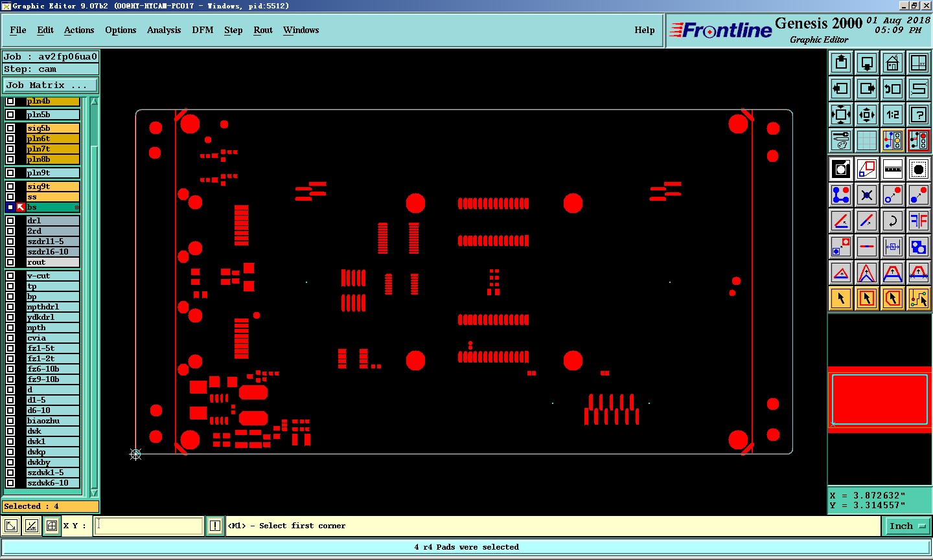
Task: Click the pan down view icon
Action: tap(867, 63)
